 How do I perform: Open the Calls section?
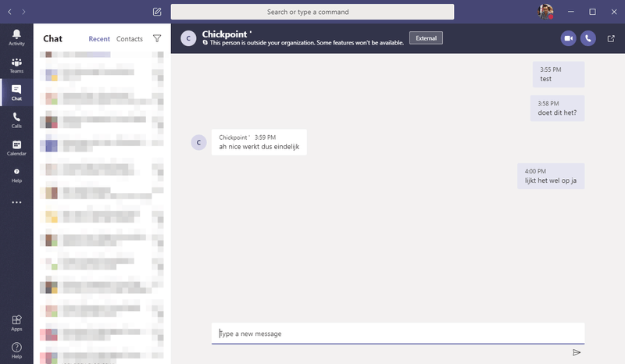pos(16,120)
